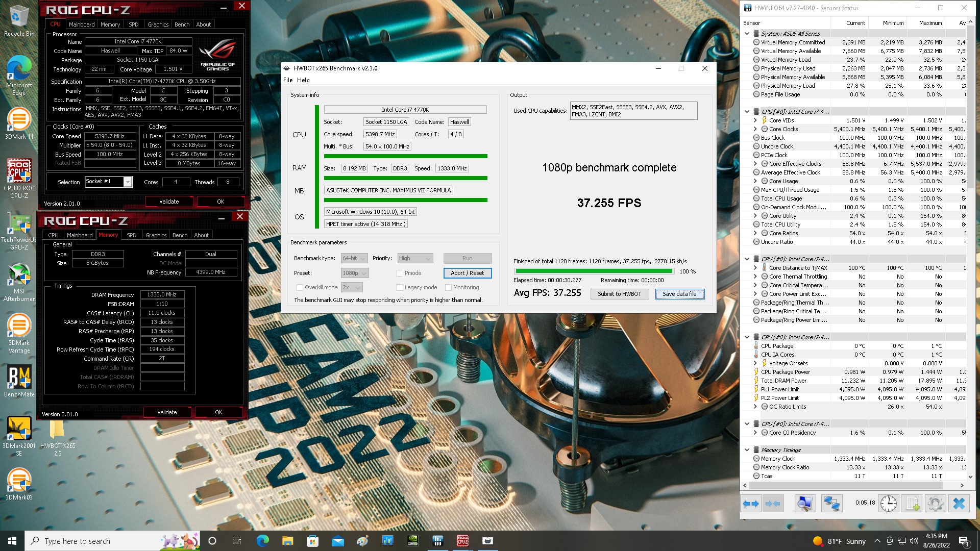
Task: Toggle the Monitoring checkbox
Action: 448,288
